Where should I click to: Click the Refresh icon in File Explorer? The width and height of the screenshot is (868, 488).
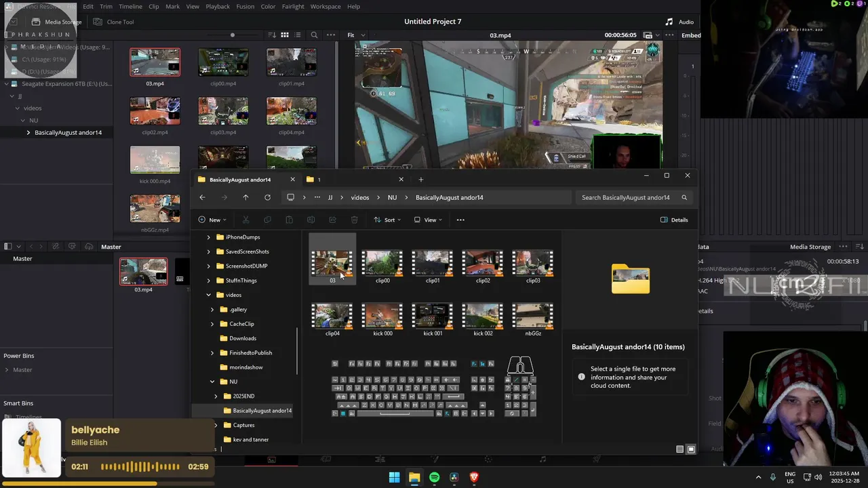pos(267,197)
